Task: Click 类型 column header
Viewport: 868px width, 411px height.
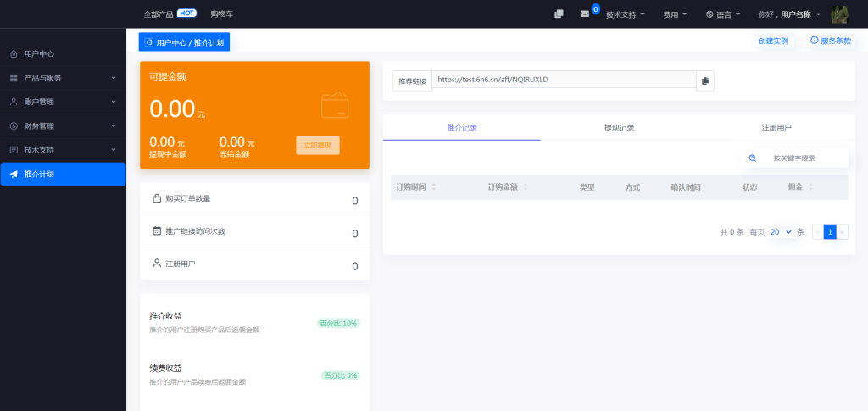Action: tap(587, 187)
